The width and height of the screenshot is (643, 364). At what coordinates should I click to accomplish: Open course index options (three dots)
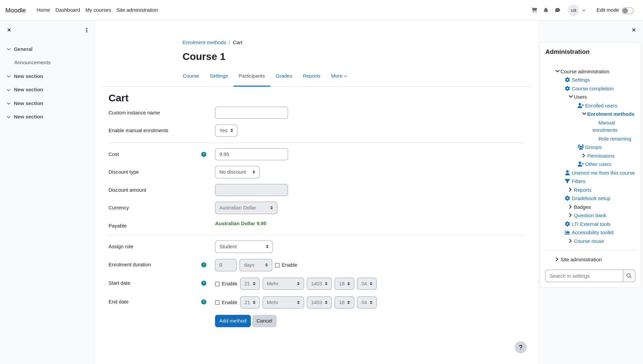point(87,30)
